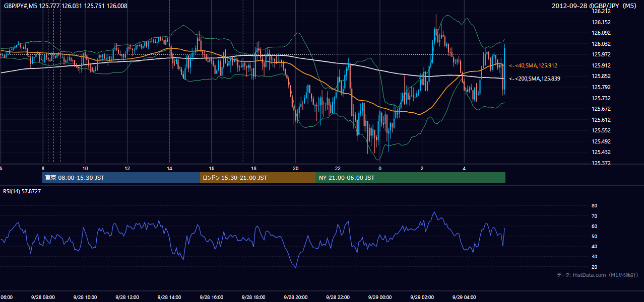Click the 9/28 14:00 time label
The height and width of the screenshot is (302, 644).
click(x=169, y=297)
